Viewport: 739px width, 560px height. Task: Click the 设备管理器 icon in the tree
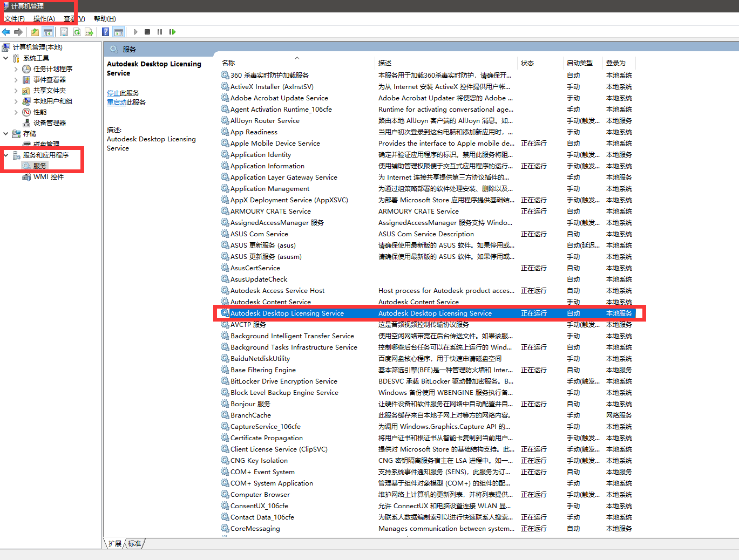click(x=26, y=123)
